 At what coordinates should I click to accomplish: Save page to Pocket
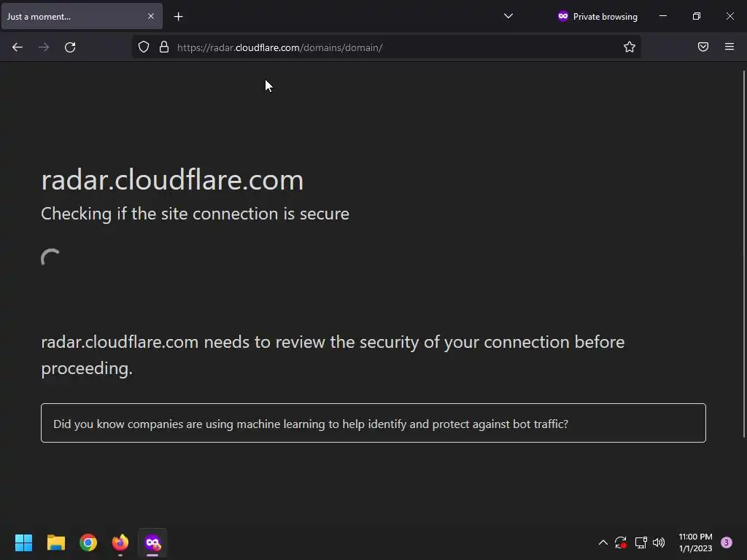click(x=703, y=47)
